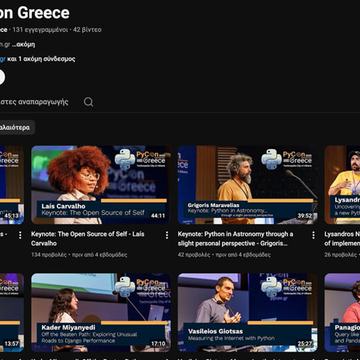
Task: Click the white subscribe button
Action: (x=2, y=78)
